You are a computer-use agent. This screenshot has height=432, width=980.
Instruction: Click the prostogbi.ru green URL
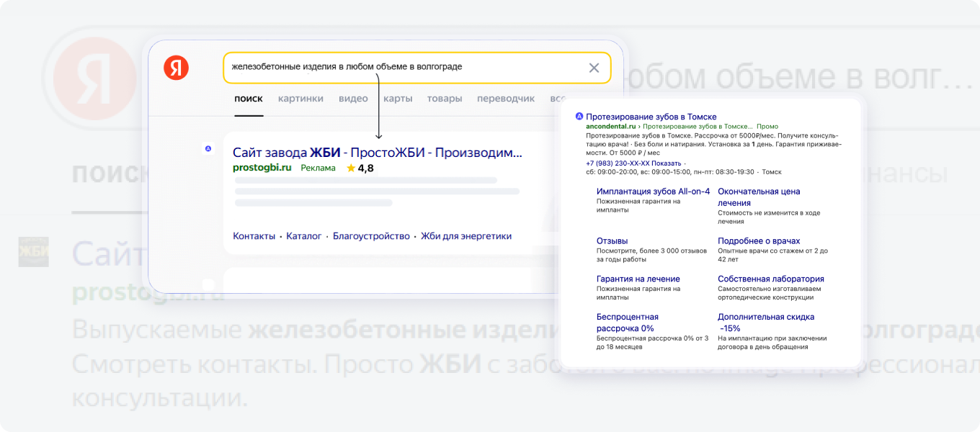262,168
